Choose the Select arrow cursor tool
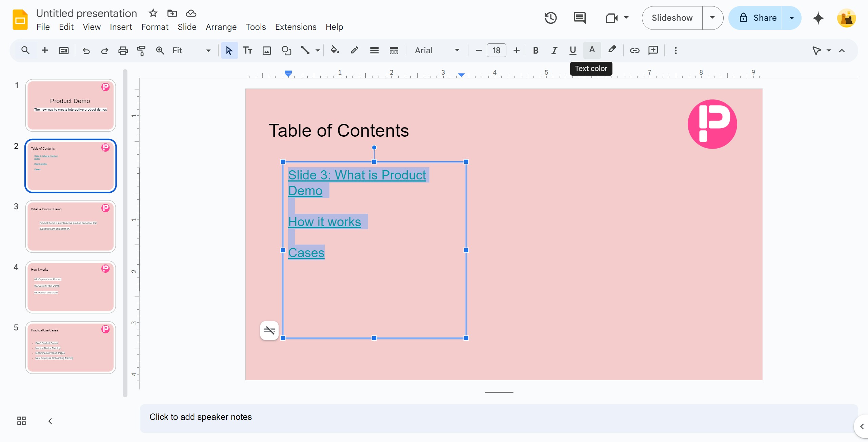 229,51
